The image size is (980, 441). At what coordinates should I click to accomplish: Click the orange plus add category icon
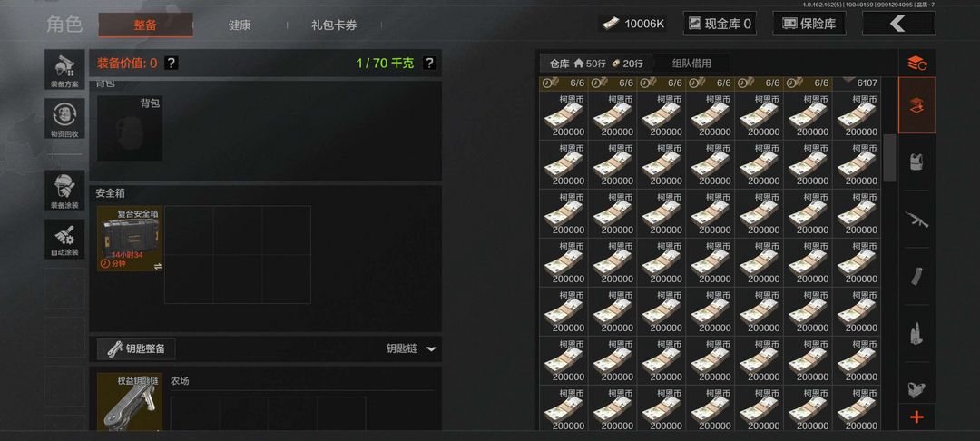coord(916,417)
